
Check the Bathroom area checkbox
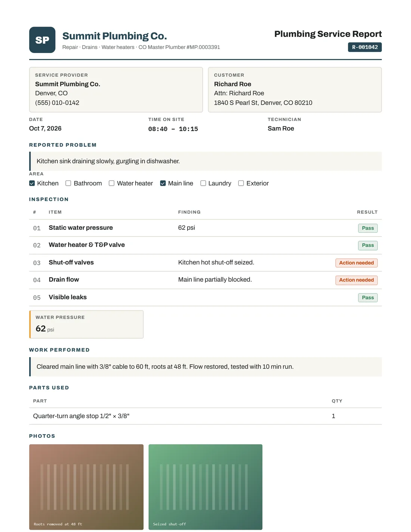point(68,183)
